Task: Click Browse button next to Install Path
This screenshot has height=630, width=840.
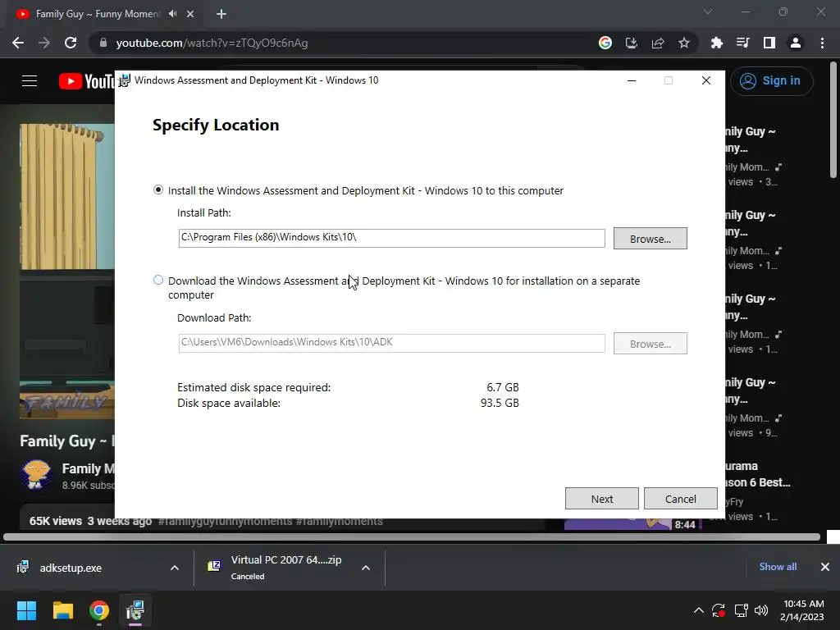Action: point(650,239)
